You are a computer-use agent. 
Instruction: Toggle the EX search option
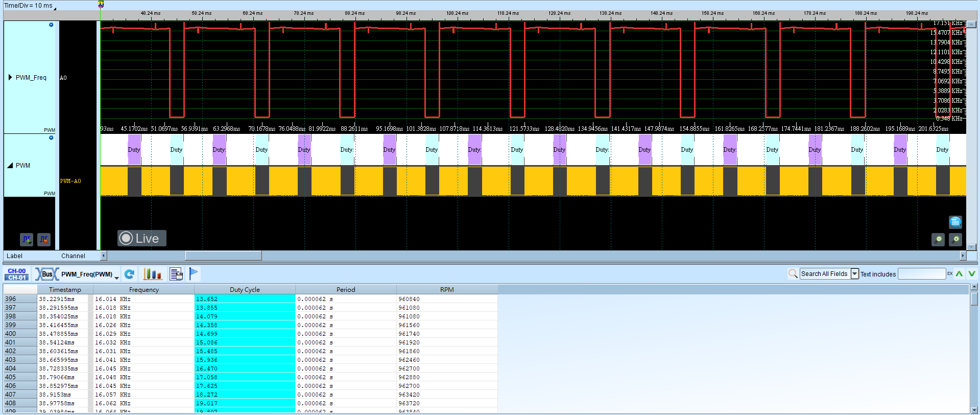pos(950,274)
